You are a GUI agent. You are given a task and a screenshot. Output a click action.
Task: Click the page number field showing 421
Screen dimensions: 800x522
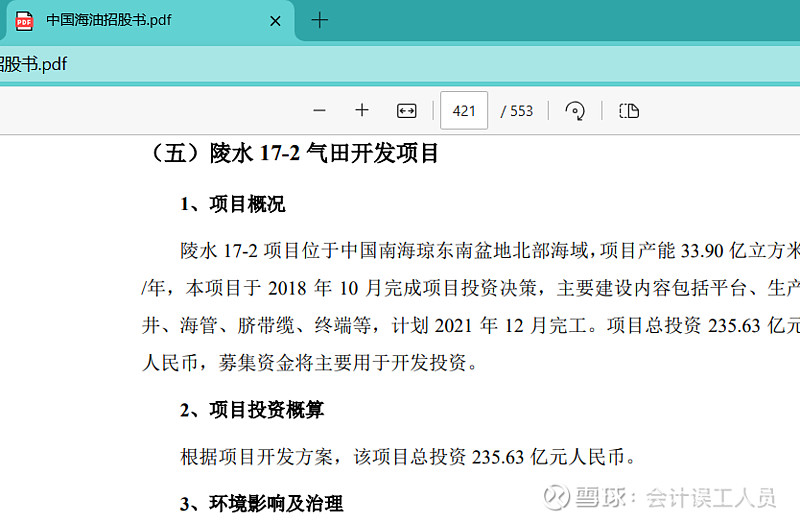464,111
